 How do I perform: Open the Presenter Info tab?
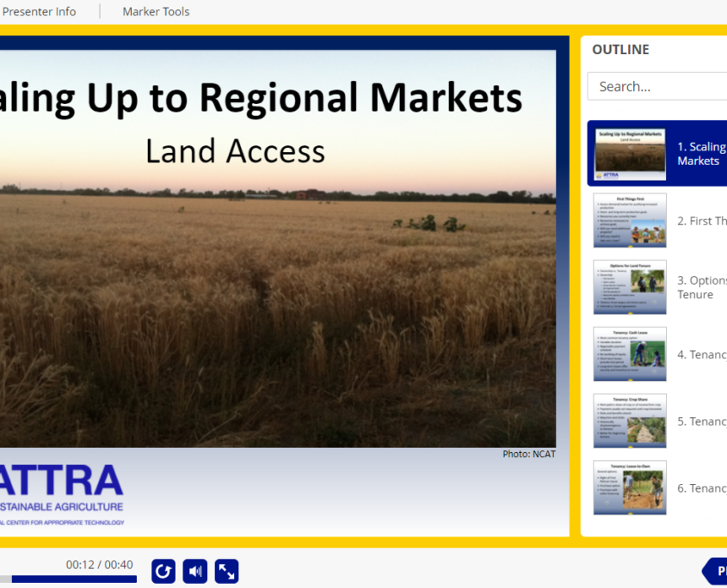coord(39,11)
